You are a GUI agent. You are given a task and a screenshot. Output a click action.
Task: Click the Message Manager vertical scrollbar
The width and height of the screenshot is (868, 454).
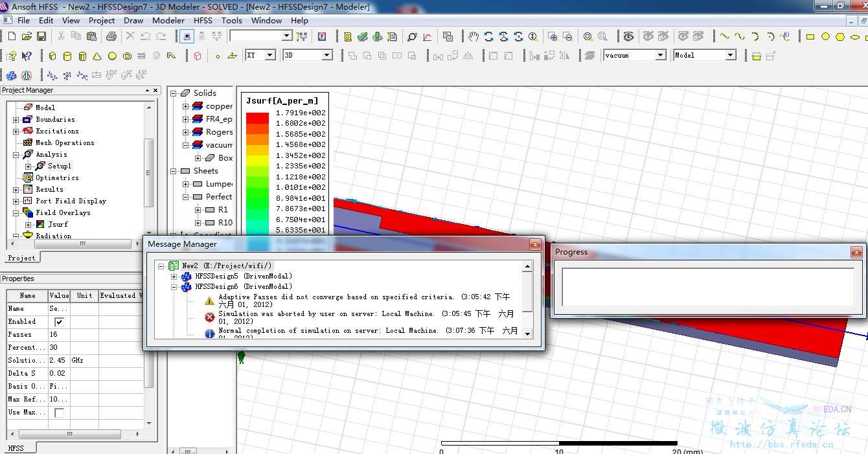coord(528,300)
